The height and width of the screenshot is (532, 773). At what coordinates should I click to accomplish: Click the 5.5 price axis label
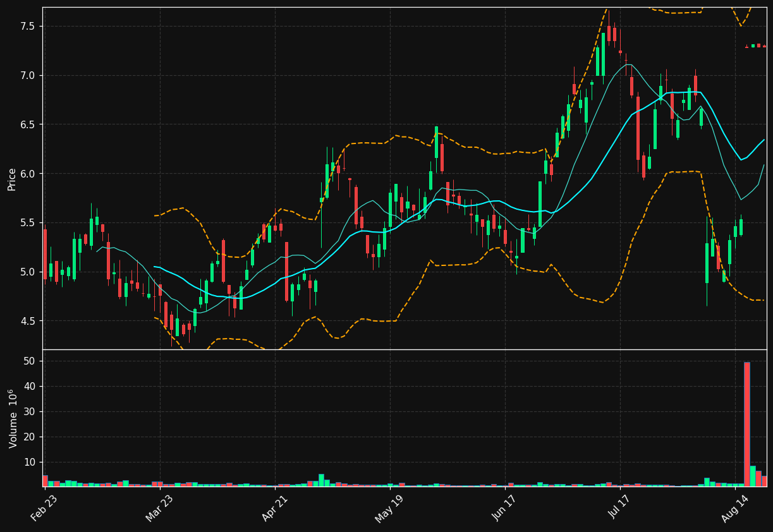pyautogui.click(x=27, y=222)
